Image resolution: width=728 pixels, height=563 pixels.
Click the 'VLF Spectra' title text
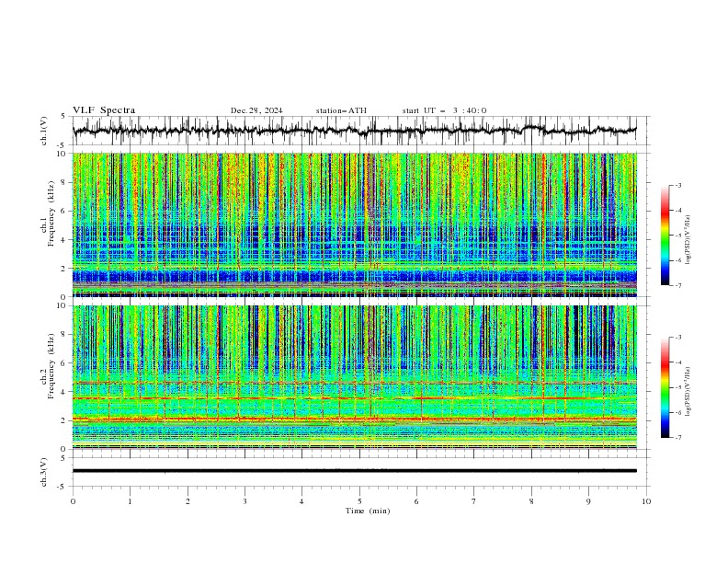[104, 110]
